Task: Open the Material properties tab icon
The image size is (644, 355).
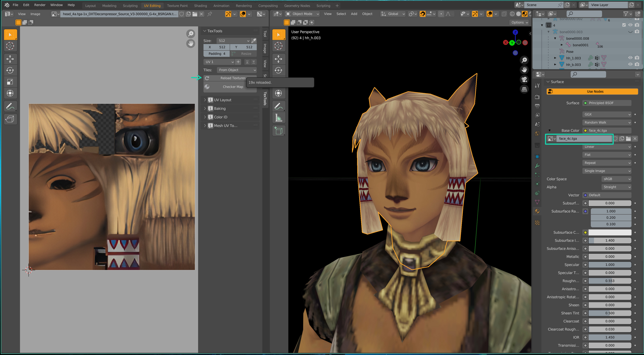Action: click(x=537, y=211)
